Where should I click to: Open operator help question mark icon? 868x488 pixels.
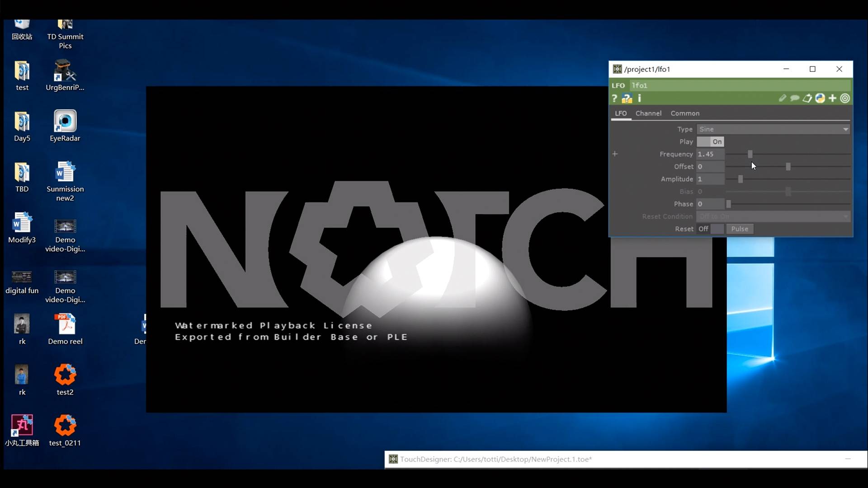click(614, 99)
